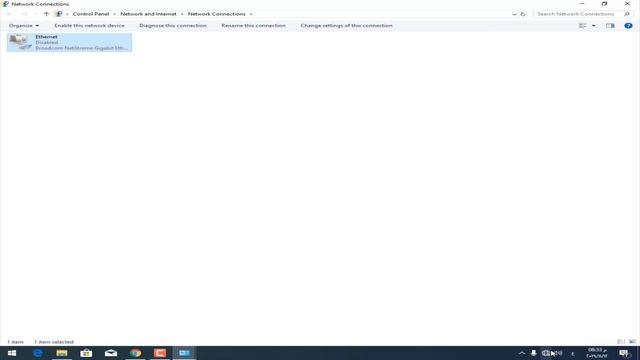This screenshot has height=360, width=640.
Task: Toggle the preview pane icon
Action: click(x=610, y=26)
